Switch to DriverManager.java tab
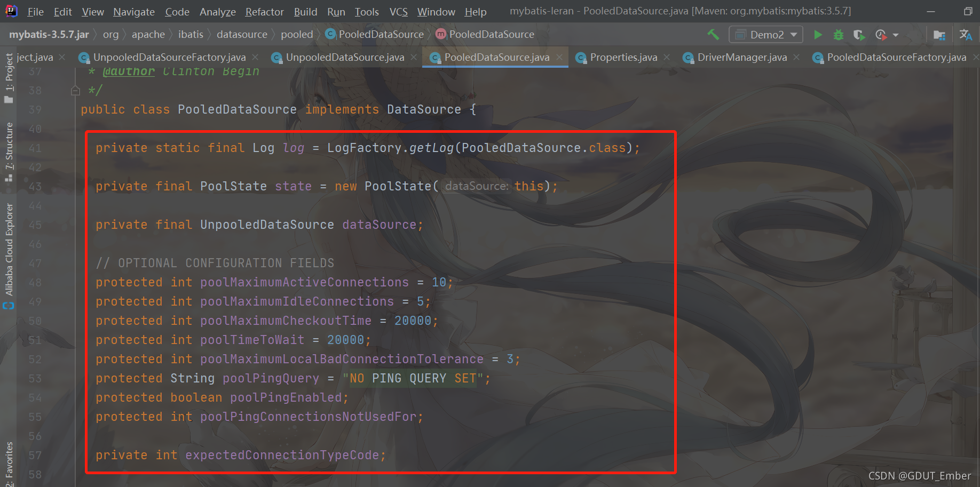This screenshot has width=980, height=487. click(x=742, y=57)
